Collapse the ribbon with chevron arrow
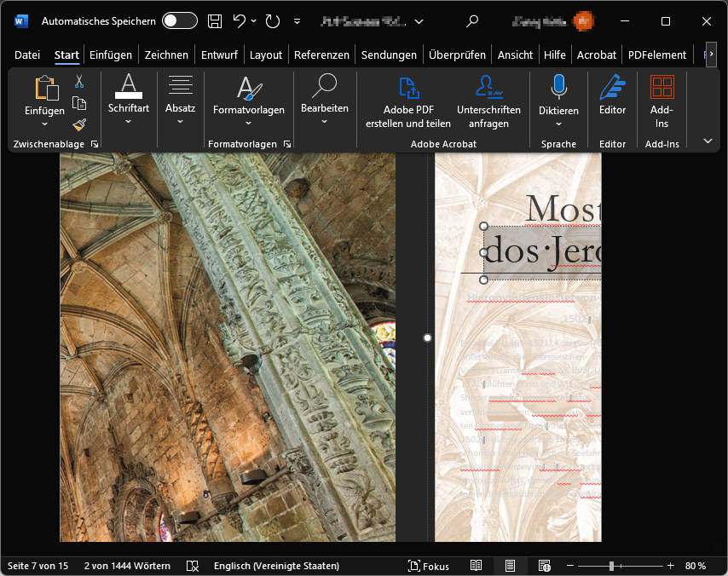The height and width of the screenshot is (576, 728). pos(708,141)
